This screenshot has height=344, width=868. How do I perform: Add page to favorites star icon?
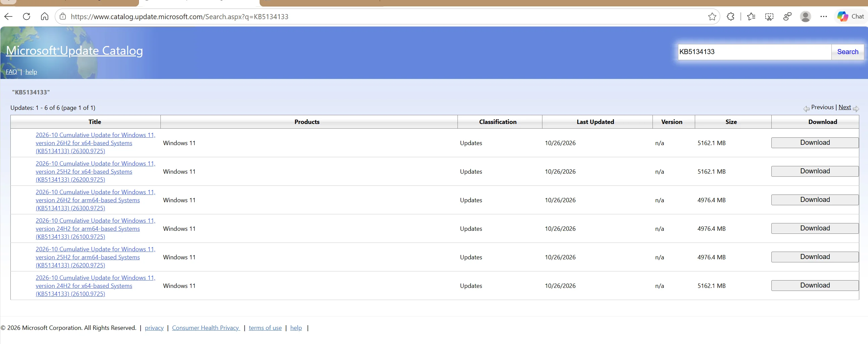click(x=712, y=16)
